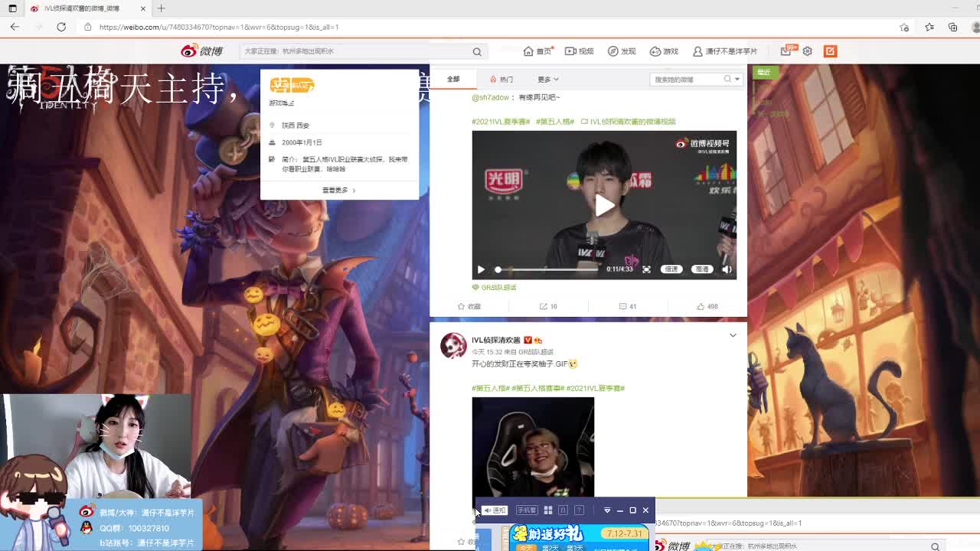The width and height of the screenshot is (980, 551).
Task: Click the small play button in video controls
Action: coord(481,269)
